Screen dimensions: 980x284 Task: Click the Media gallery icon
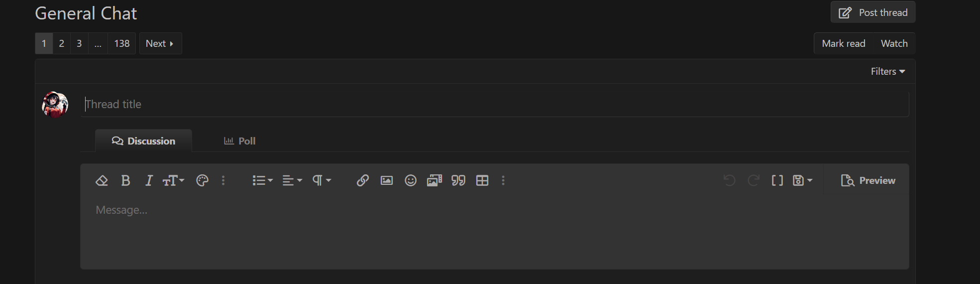coord(434,180)
